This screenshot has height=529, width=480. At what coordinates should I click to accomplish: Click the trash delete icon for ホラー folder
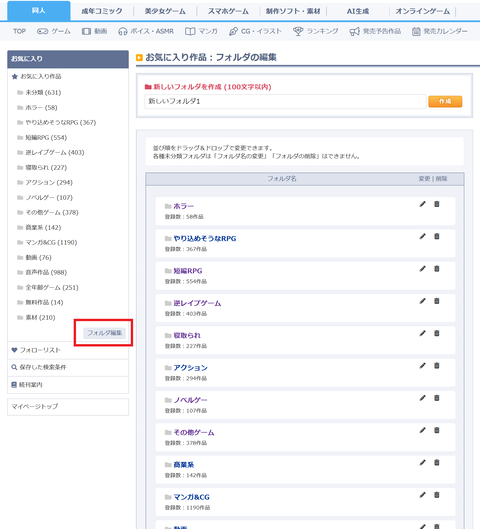(x=436, y=204)
